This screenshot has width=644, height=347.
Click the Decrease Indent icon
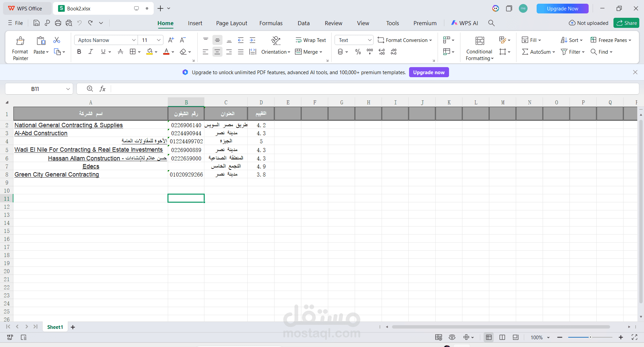point(241,40)
